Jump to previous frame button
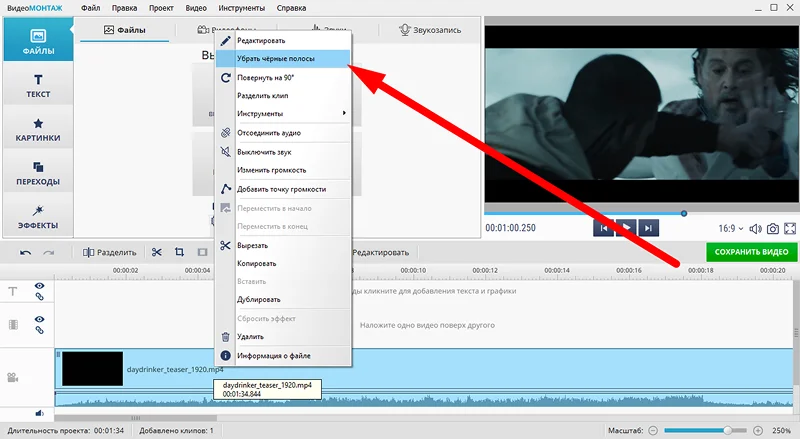The height and width of the screenshot is (439, 800). click(x=604, y=228)
